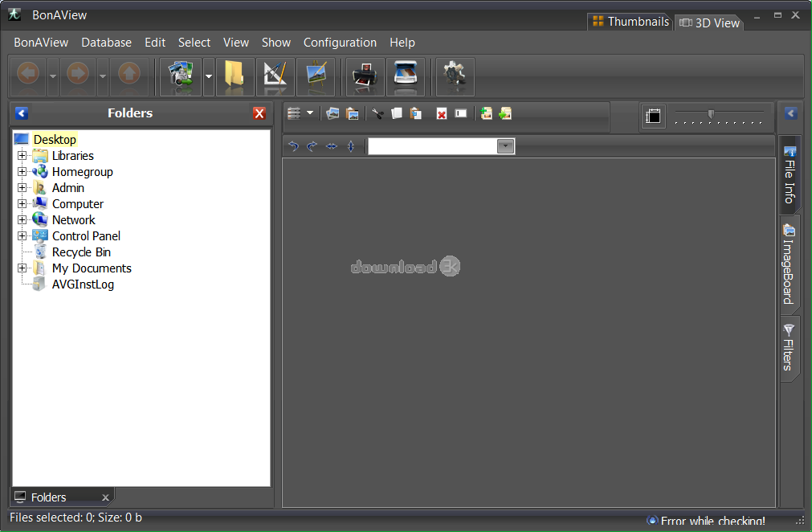This screenshot has width=812, height=532.
Task: Click the thumbnail size slider handle
Action: 711,114
